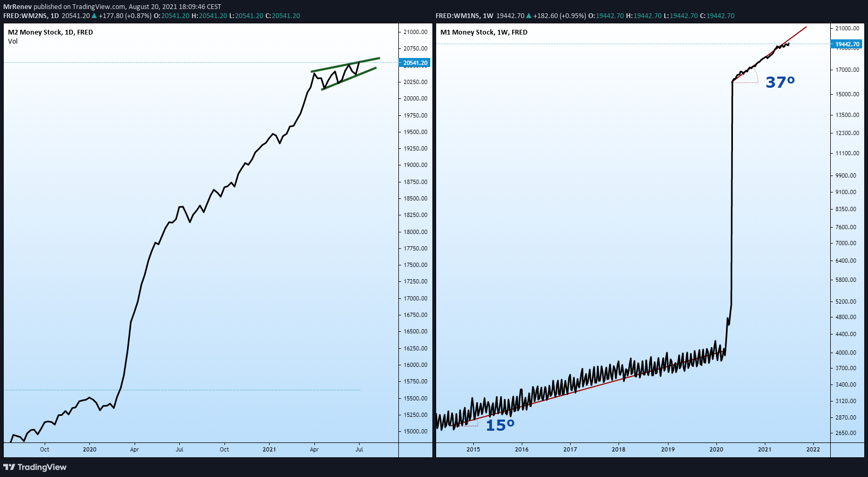
Task: Select the 20541.20 current price label
Action: pos(415,63)
